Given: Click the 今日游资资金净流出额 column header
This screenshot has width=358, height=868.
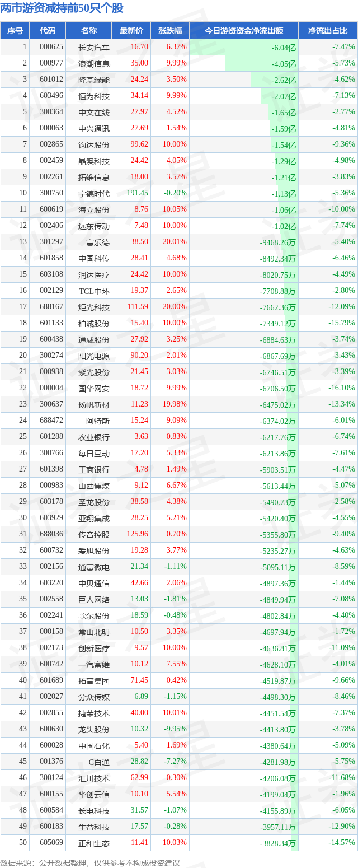Looking at the screenshot, I should click(x=243, y=31).
